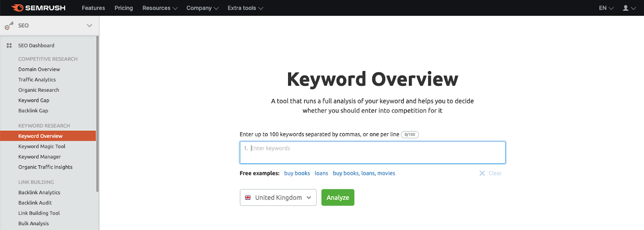Click the United Kingdom flag icon

pyautogui.click(x=248, y=197)
